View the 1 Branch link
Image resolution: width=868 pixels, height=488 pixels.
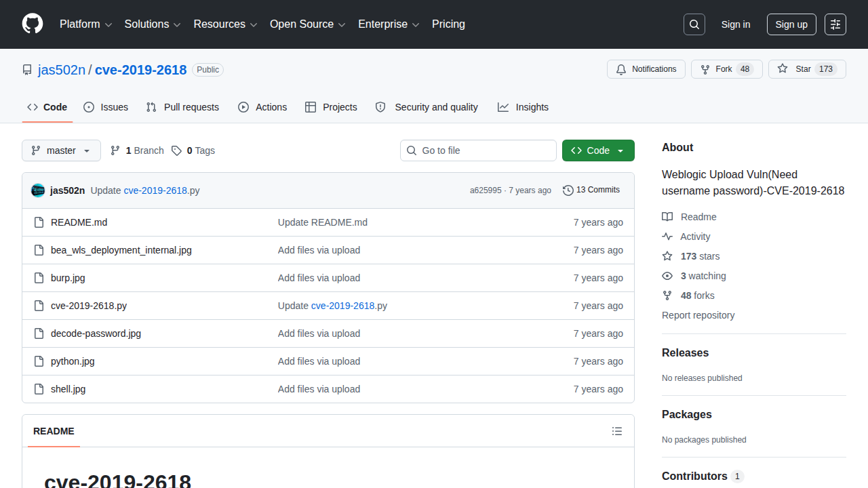[137, 150]
